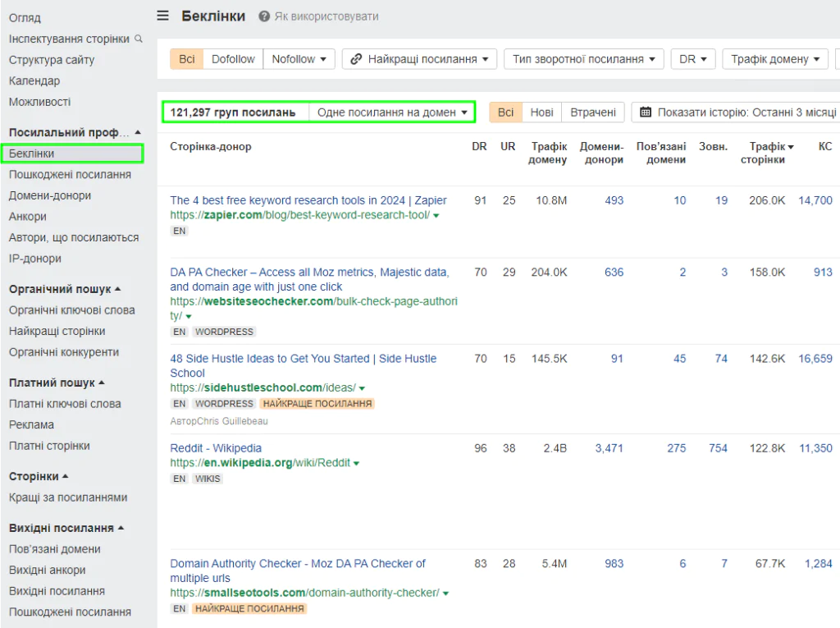
Task: Switch to the Нові tab
Action: pyautogui.click(x=541, y=112)
